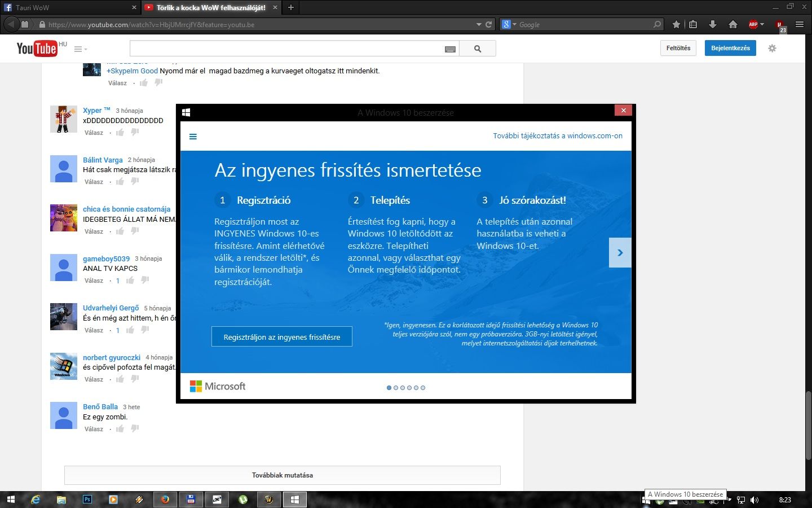Click into the Google search field
The width and height of the screenshot is (812, 508).
tap(585, 24)
